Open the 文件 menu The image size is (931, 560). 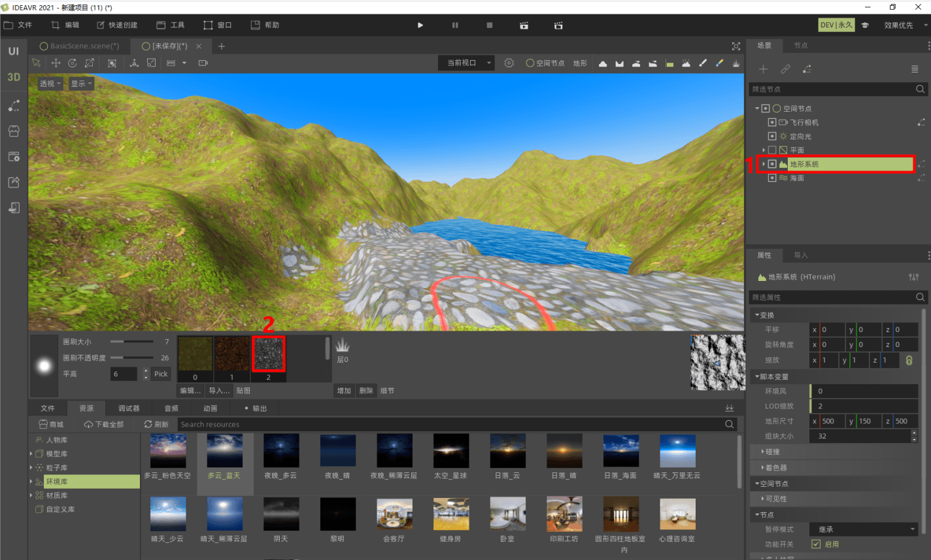click(18, 25)
